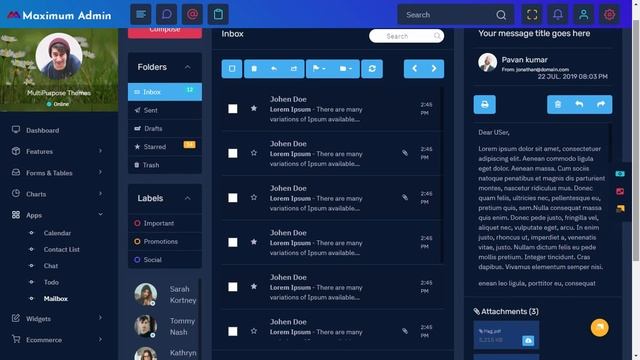
Task: Open the Sent folder
Action: (x=165, y=110)
